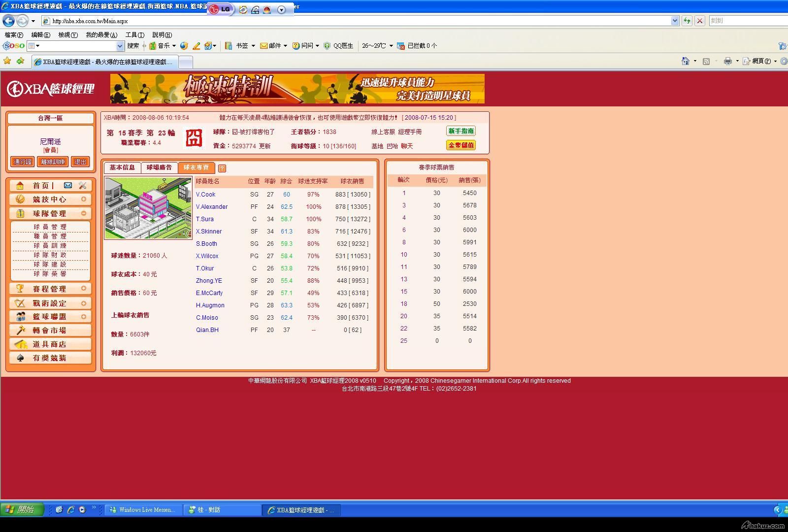Open player V.Cook's link

pos(205,195)
